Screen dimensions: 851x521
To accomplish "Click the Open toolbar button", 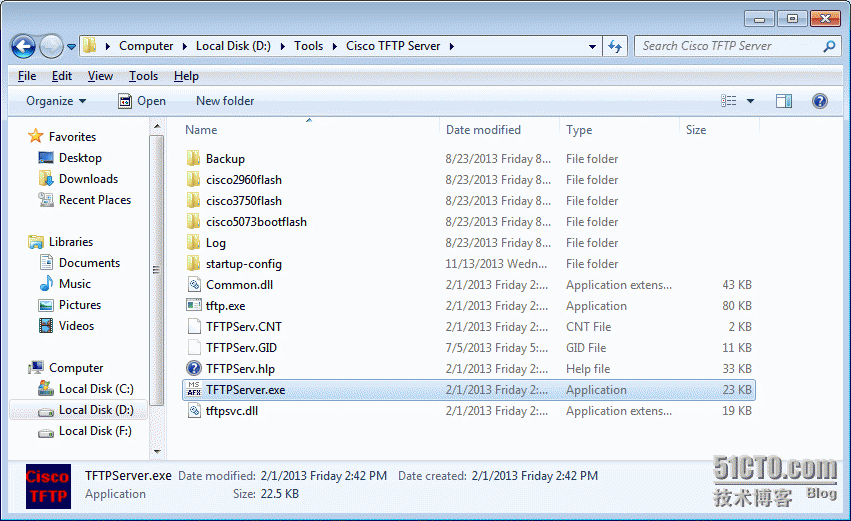I will [x=142, y=101].
